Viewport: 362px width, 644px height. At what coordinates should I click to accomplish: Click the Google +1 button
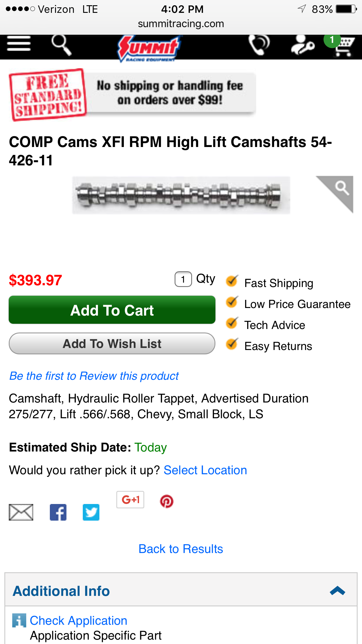pyautogui.click(x=130, y=500)
